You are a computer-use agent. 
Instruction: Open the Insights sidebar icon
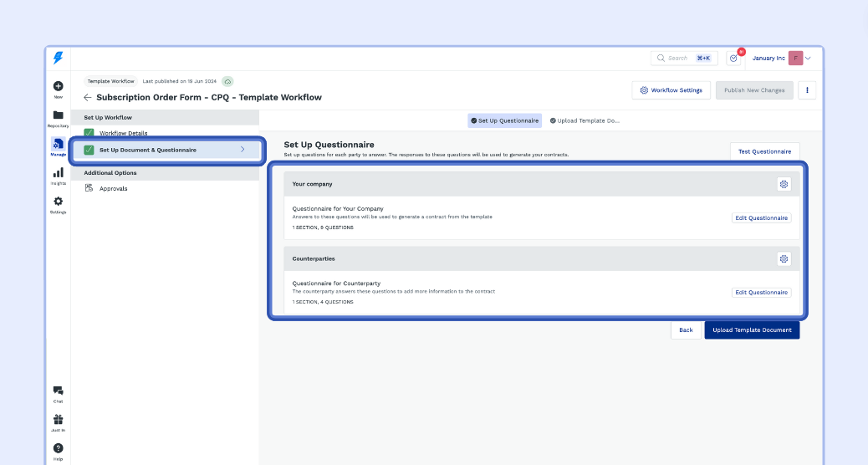[58, 173]
